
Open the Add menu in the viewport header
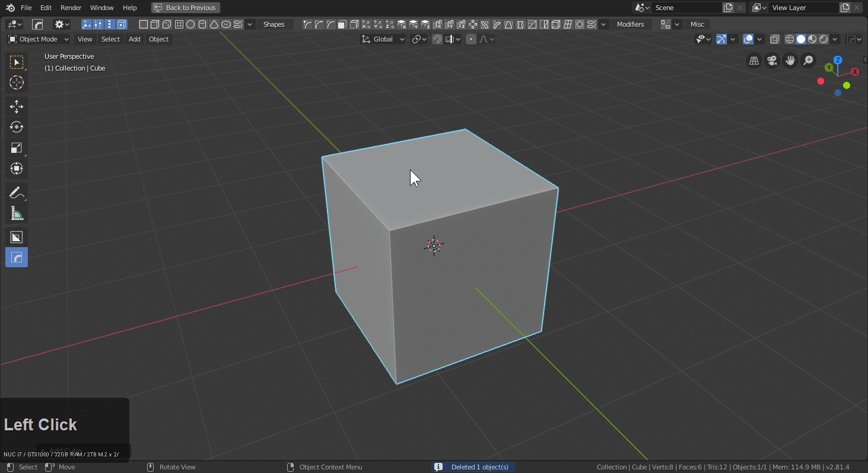(x=134, y=39)
